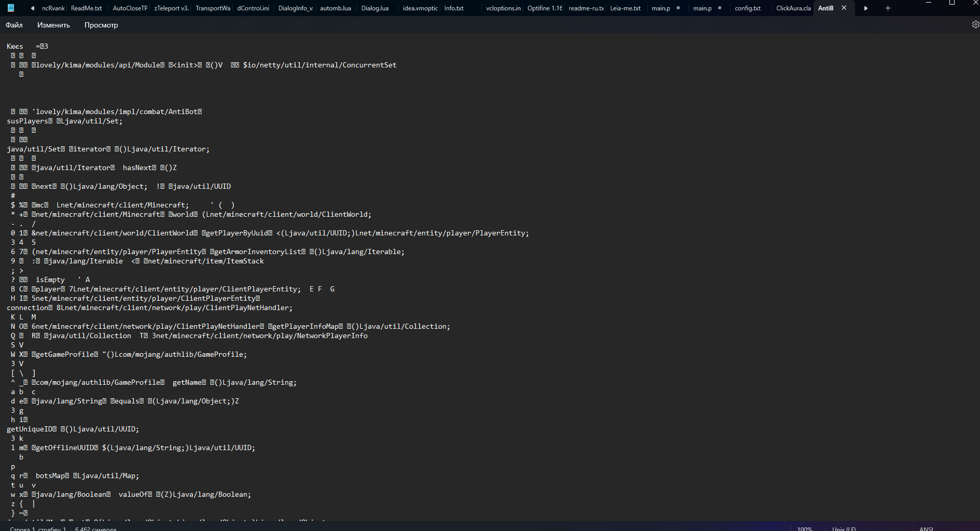Image resolution: width=980 pixels, height=531 pixels.
Task: Click the java/lang/String equals line
Action: pos(125,401)
